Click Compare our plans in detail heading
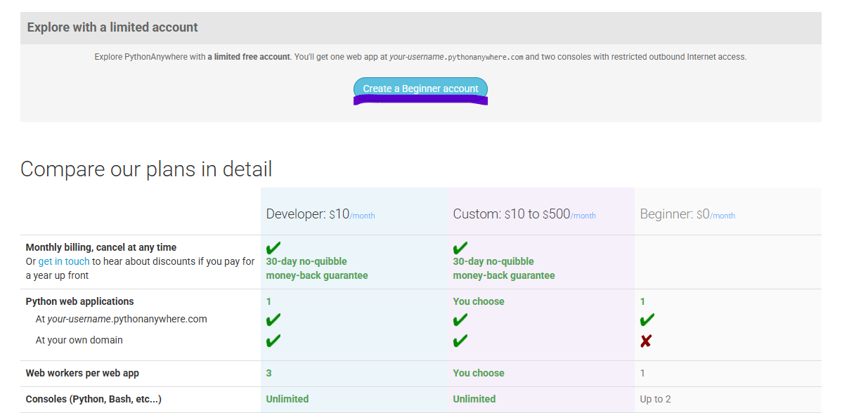Screen dimensions: 868x413 [146, 169]
